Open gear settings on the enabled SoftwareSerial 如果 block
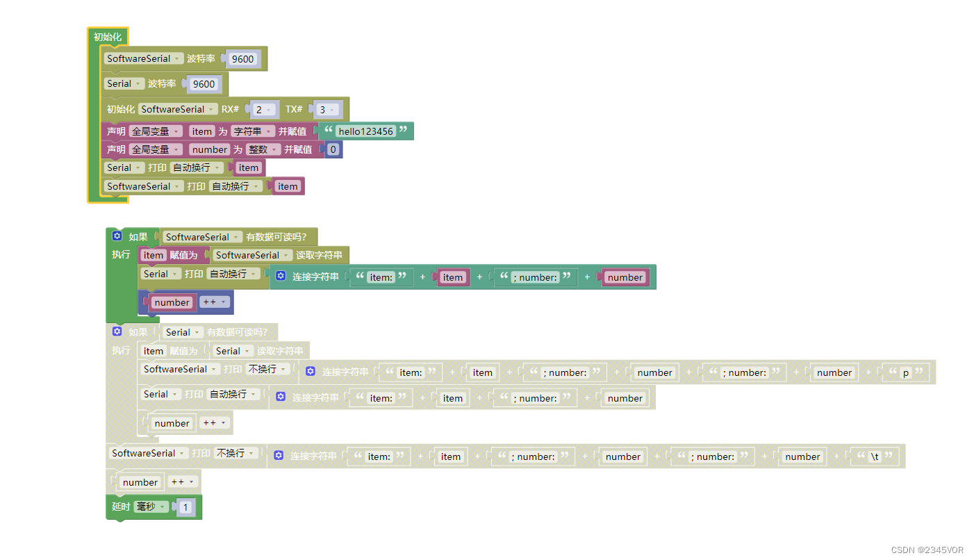Viewport: 974px width, 560px height. pos(117,236)
